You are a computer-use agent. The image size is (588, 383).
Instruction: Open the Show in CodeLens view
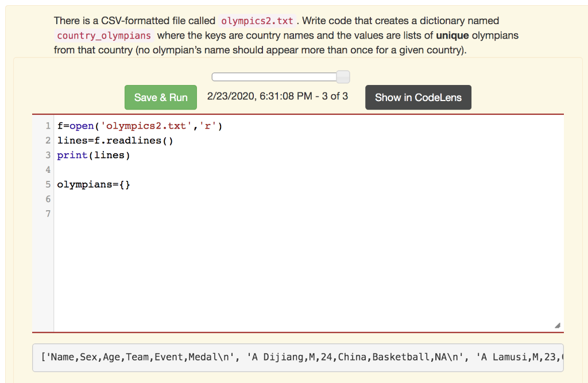coord(418,97)
